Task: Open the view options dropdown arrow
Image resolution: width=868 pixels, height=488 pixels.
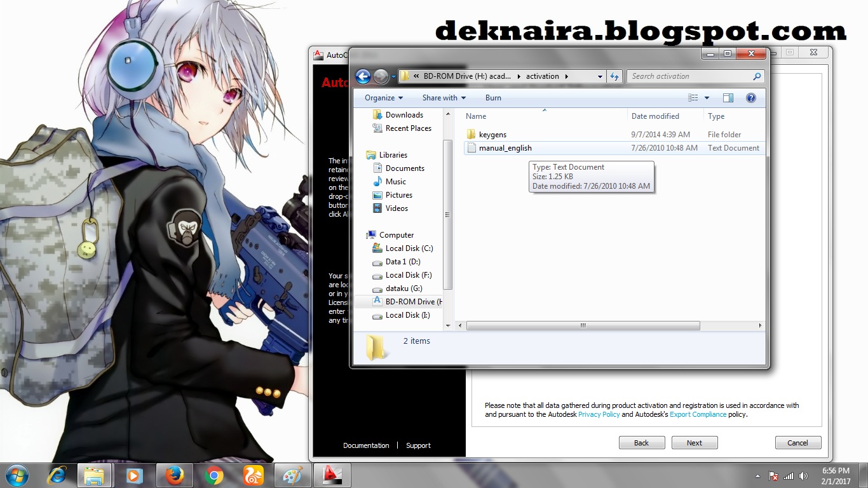Action: point(707,98)
